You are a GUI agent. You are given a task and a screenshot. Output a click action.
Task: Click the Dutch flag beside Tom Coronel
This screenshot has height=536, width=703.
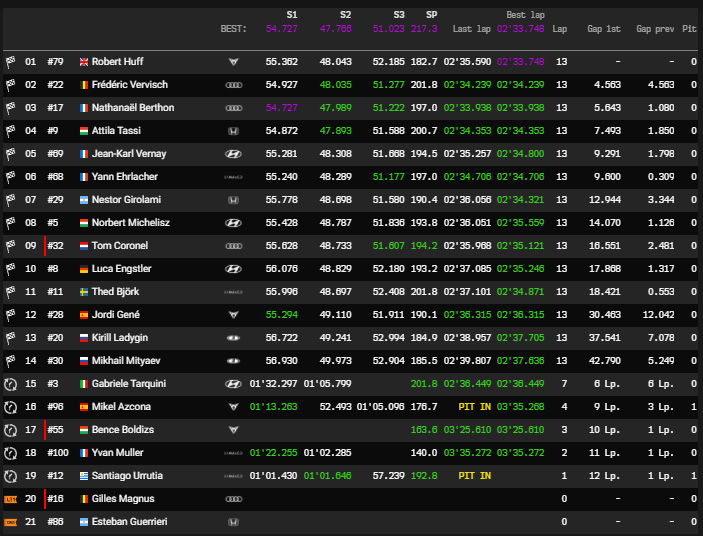84,246
